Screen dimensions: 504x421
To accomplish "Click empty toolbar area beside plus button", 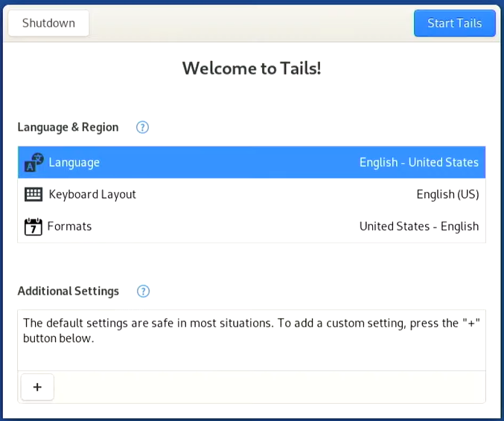I will (268, 387).
